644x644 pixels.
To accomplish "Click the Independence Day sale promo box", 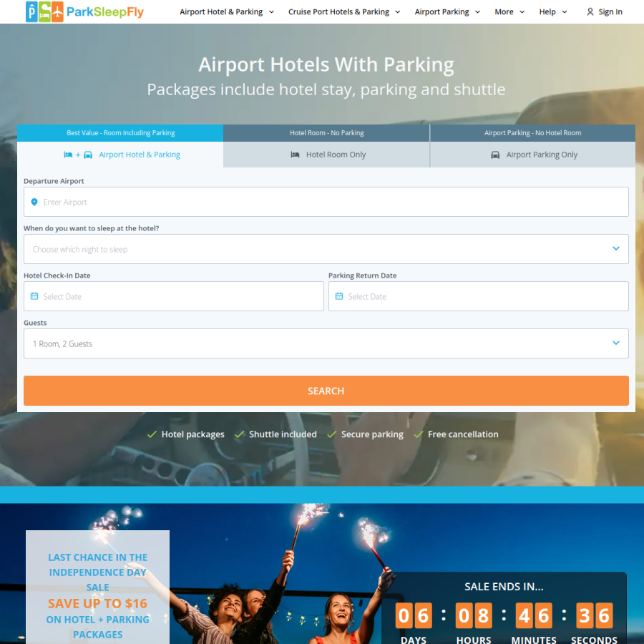I will click(98, 587).
